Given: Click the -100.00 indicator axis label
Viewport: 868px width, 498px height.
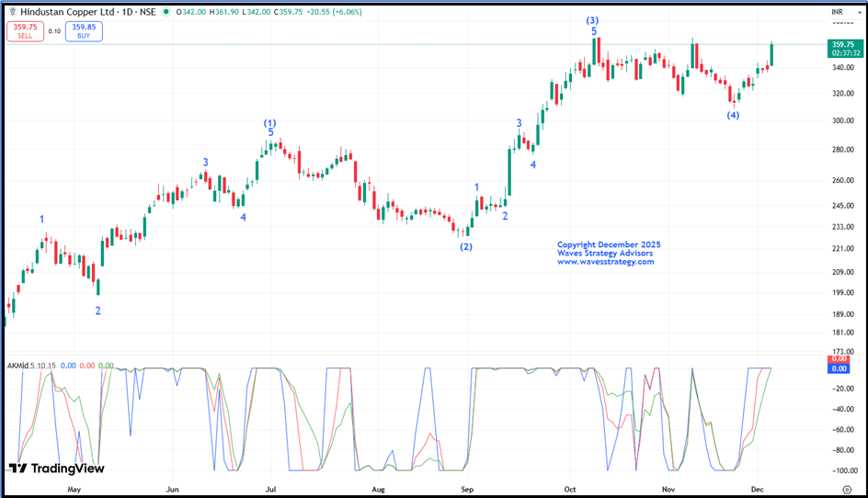Looking at the screenshot, I should pyautogui.click(x=844, y=470).
